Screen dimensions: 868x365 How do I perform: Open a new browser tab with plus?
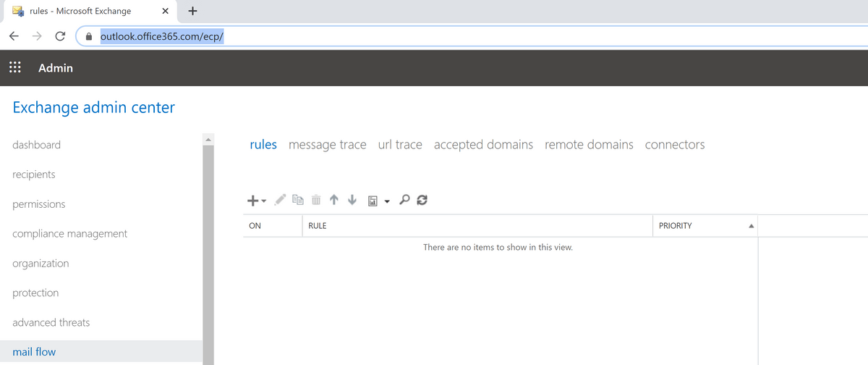pos(192,11)
